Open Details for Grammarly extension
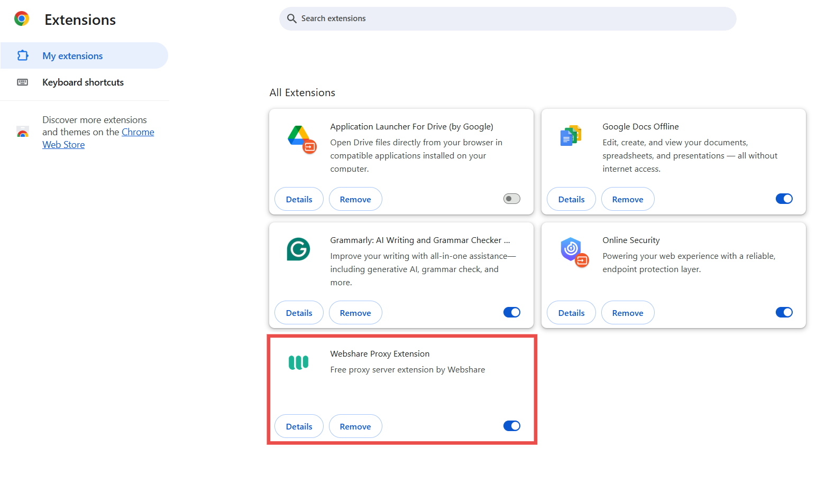The width and height of the screenshot is (835, 504). (x=299, y=313)
